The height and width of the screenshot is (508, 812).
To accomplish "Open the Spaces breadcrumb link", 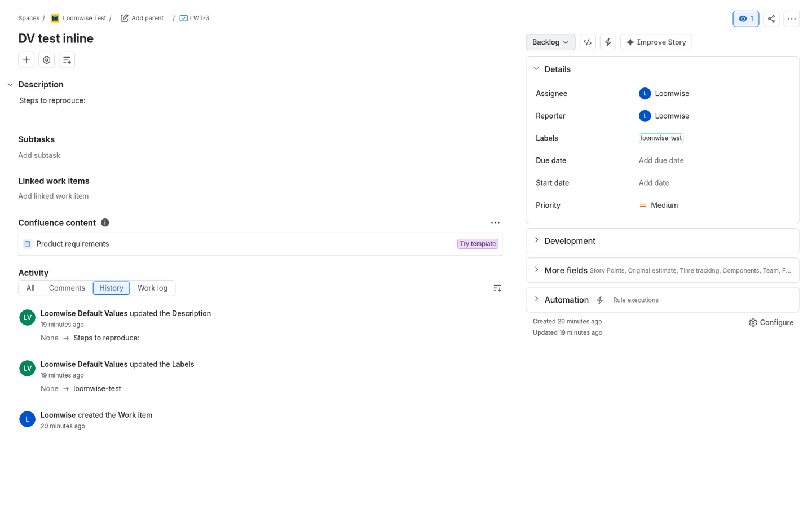I will click(x=29, y=18).
